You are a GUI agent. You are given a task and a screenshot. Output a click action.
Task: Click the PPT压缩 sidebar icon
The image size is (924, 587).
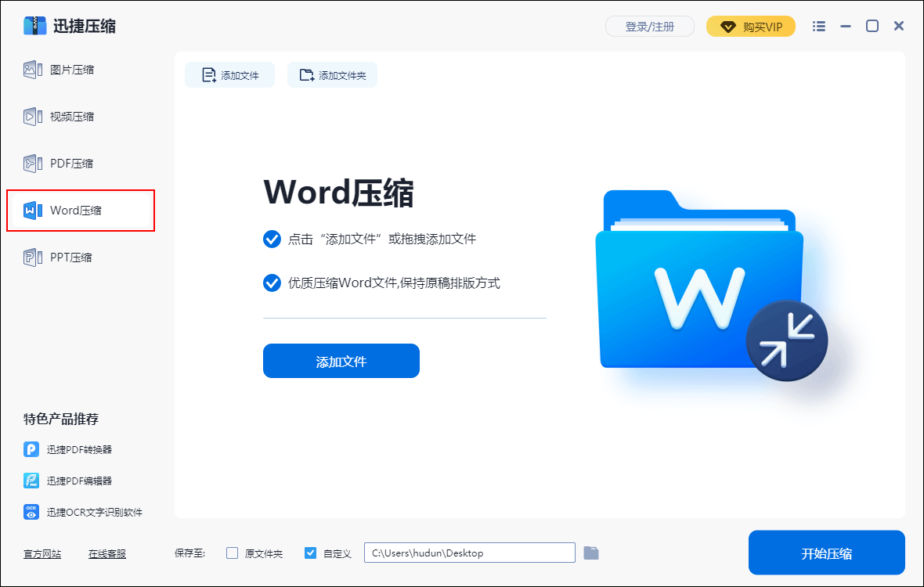pyautogui.click(x=32, y=257)
